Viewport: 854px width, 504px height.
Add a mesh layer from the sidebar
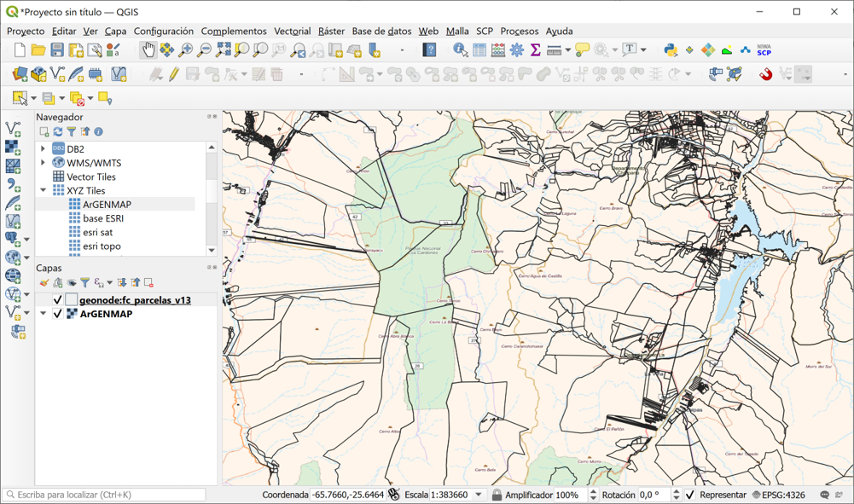[13, 165]
